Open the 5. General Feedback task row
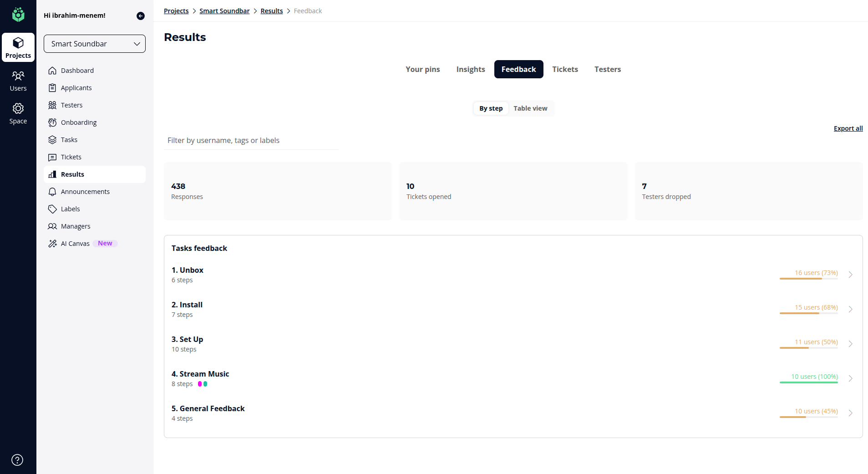868x474 pixels. (513, 413)
